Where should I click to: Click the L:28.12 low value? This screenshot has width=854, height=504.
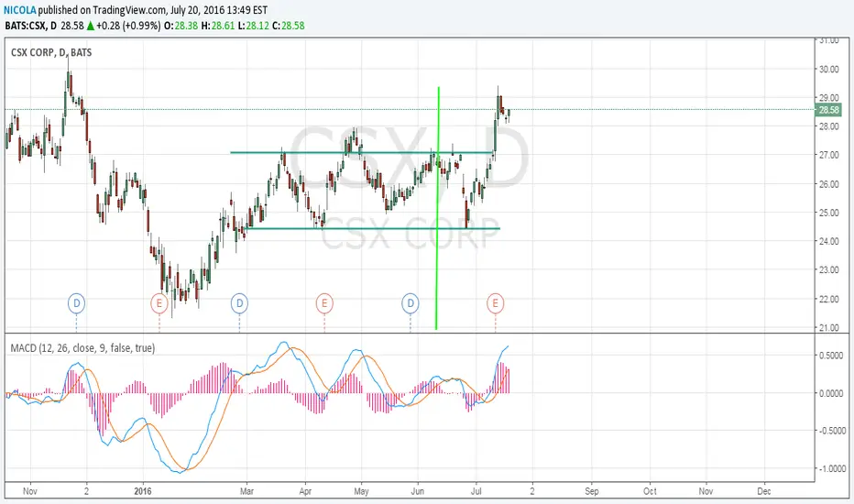point(253,26)
